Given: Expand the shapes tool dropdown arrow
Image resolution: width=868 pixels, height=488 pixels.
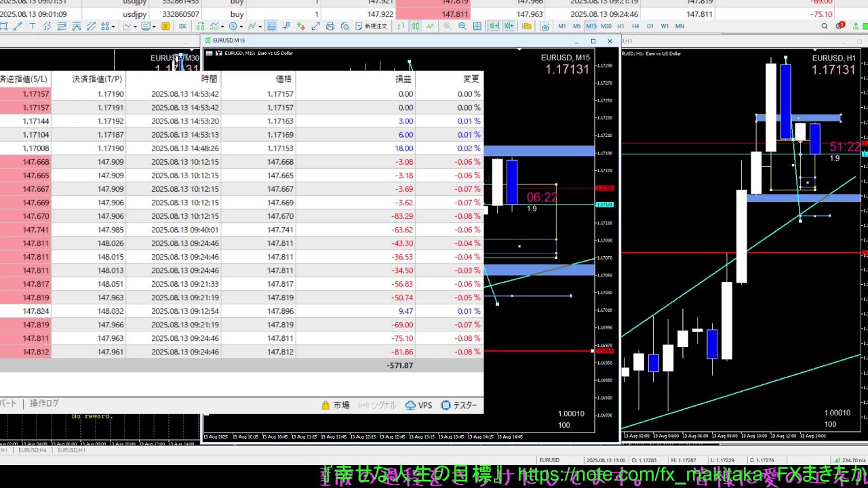Looking at the screenshot, I should 113,26.
